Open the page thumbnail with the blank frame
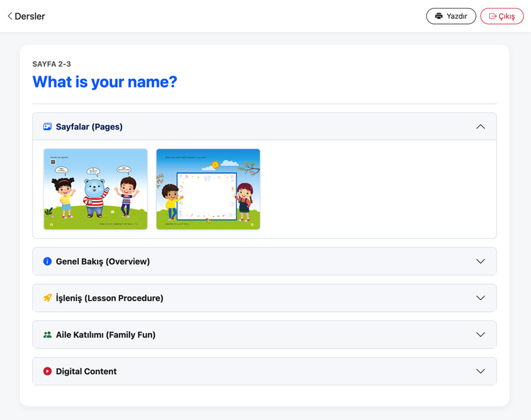531x420 pixels. pyautogui.click(x=208, y=189)
